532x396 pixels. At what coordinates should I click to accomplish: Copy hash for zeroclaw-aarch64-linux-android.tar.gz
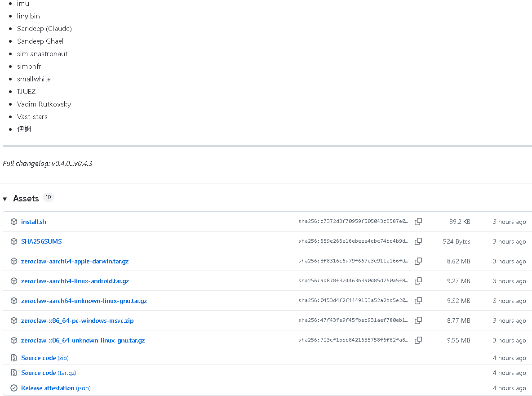[x=418, y=281]
